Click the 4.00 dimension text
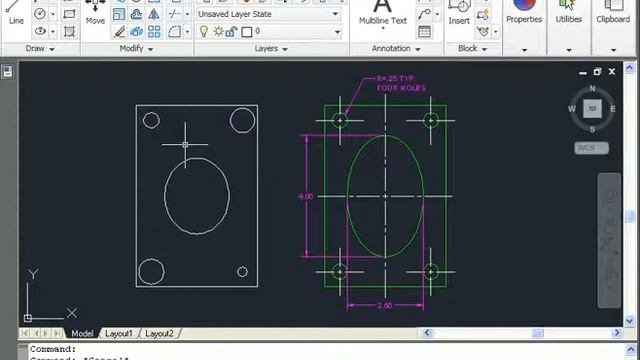 (x=305, y=196)
